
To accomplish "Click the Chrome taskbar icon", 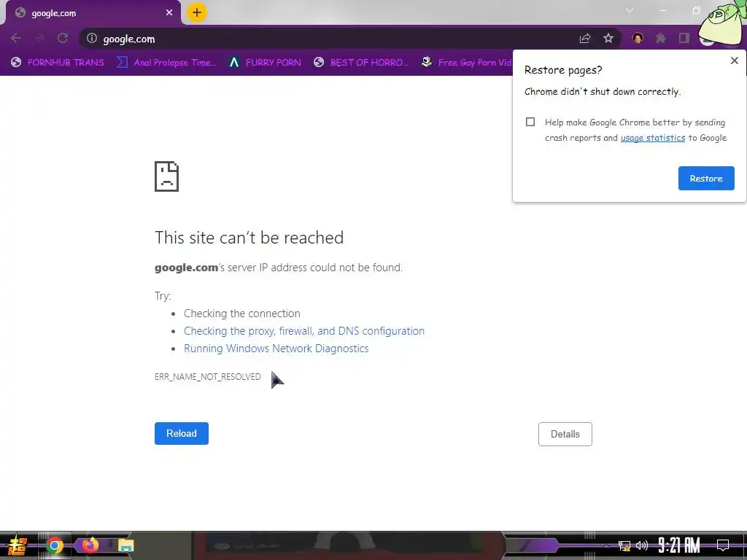I will point(55,545).
